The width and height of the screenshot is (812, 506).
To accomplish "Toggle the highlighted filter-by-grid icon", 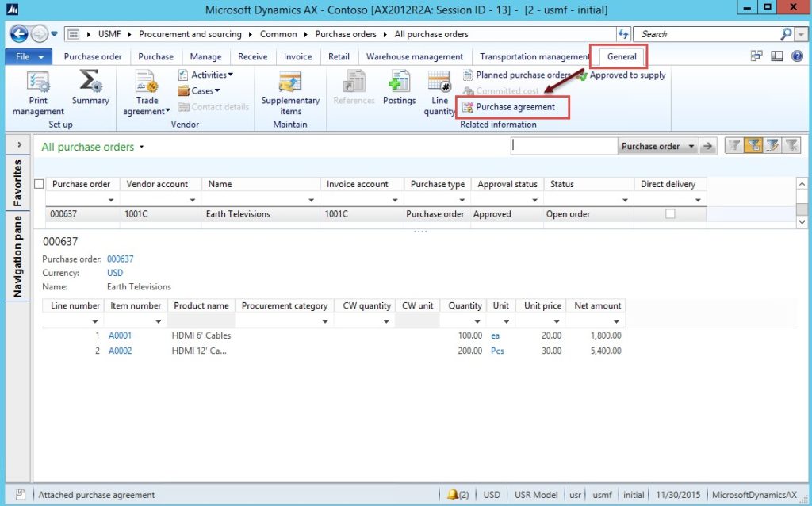I will pos(753,146).
